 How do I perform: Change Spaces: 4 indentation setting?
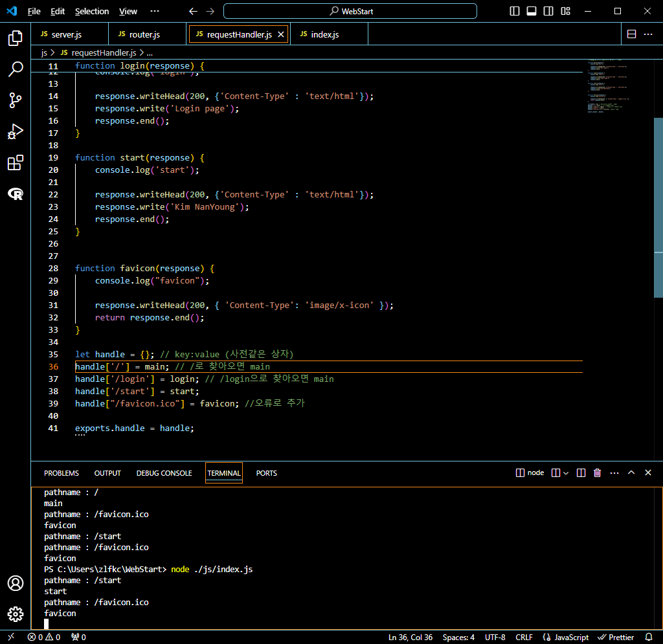click(x=458, y=637)
